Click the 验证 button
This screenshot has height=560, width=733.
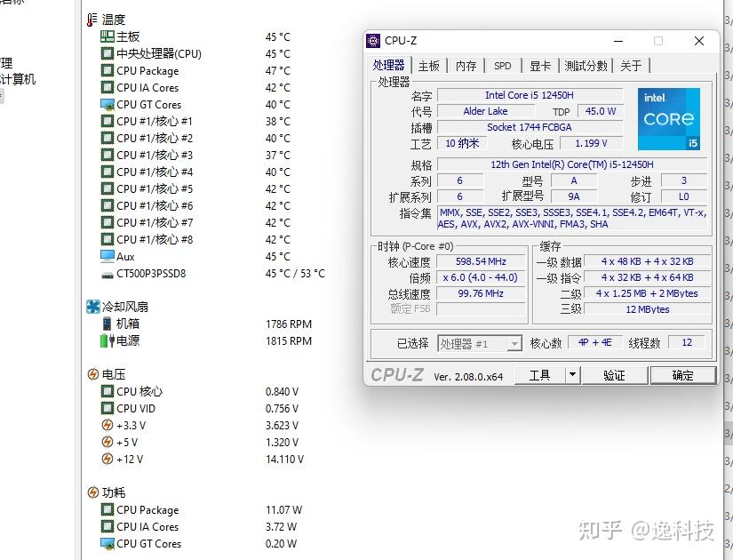coord(614,375)
